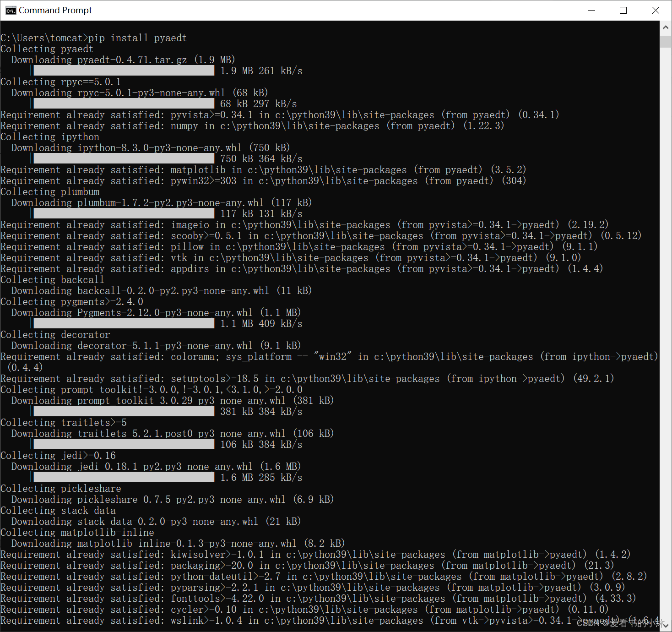Click the jedi 1.6 MB progress bar
This screenshot has height=632, width=672.
tap(124, 477)
